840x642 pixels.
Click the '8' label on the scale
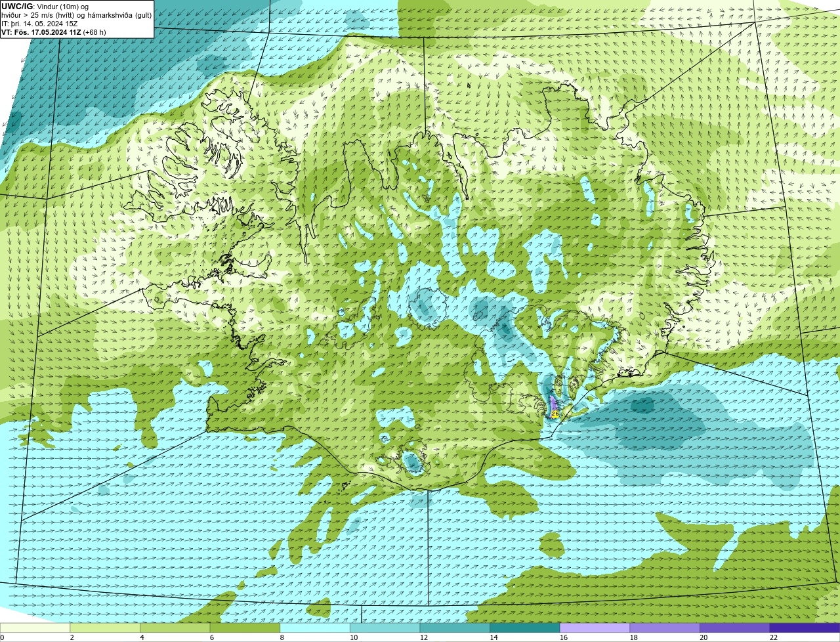[282, 637]
